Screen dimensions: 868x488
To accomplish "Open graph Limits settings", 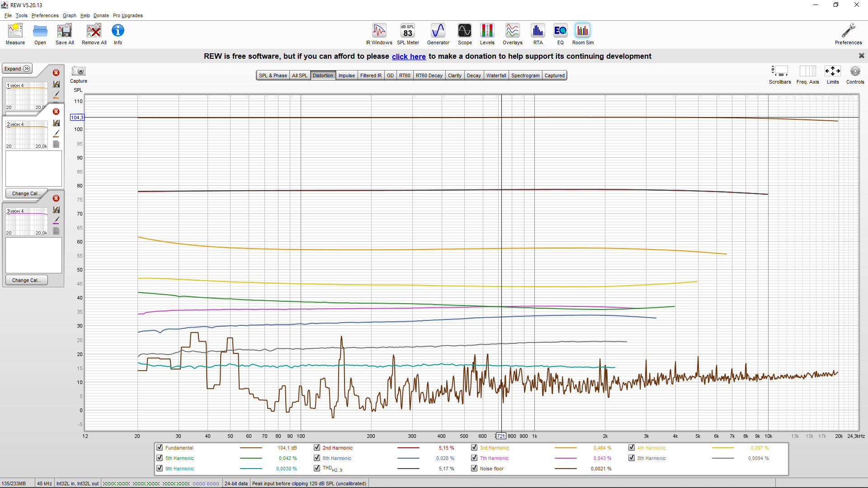I will (832, 75).
